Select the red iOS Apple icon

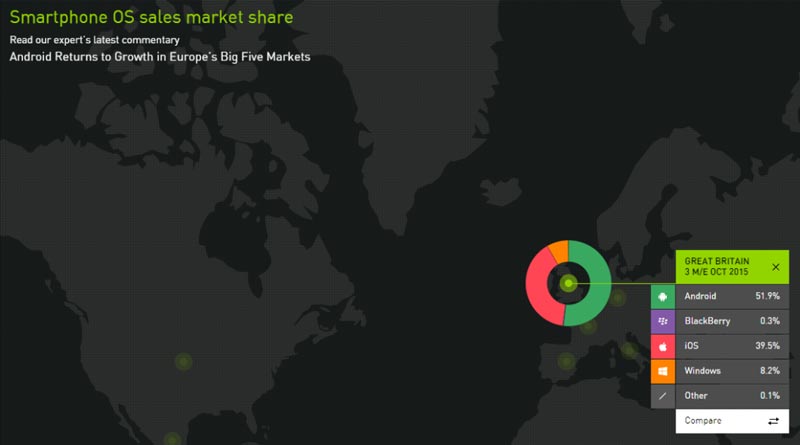(x=662, y=347)
